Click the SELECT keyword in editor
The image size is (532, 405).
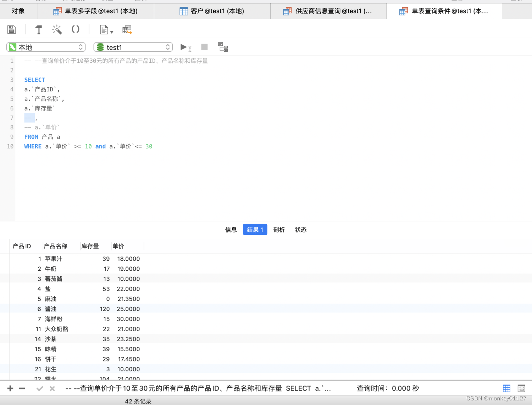[x=35, y=80]
